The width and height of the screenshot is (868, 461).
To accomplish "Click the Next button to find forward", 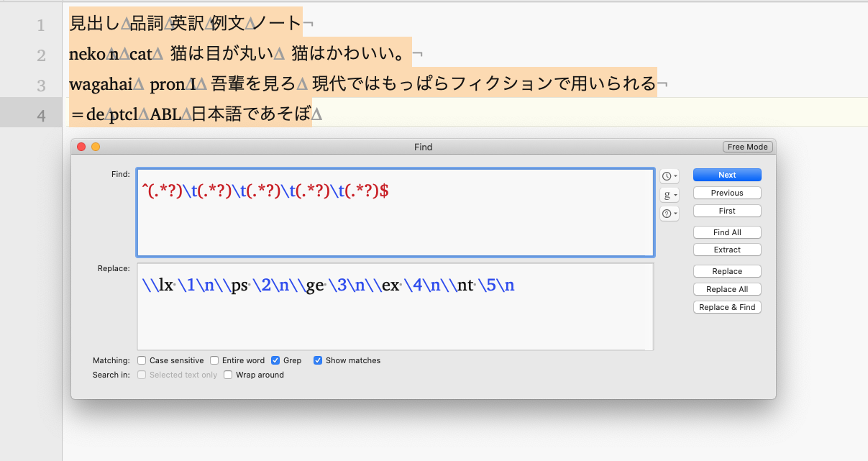I will click(726, 175).
